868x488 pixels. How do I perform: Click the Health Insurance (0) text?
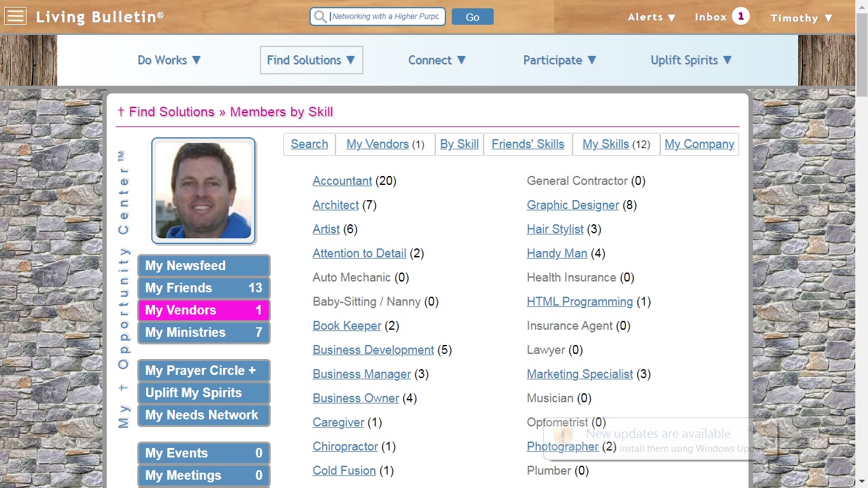580,278
